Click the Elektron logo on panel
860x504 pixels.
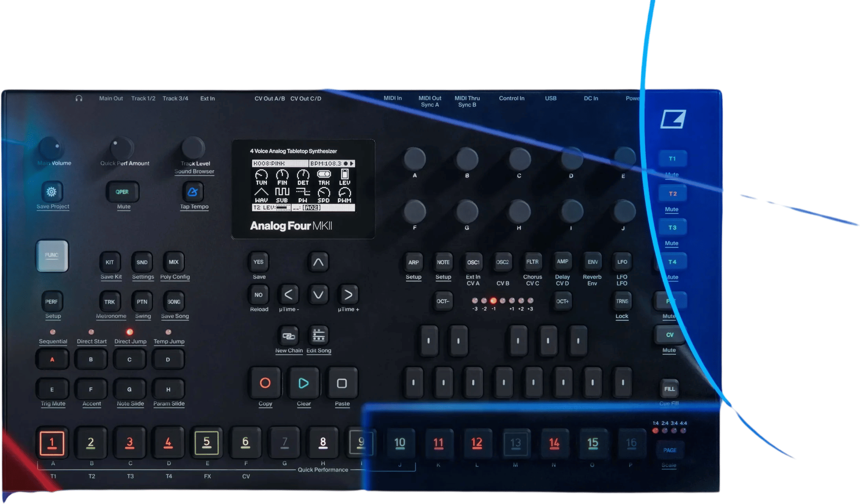tap(673, 119)
